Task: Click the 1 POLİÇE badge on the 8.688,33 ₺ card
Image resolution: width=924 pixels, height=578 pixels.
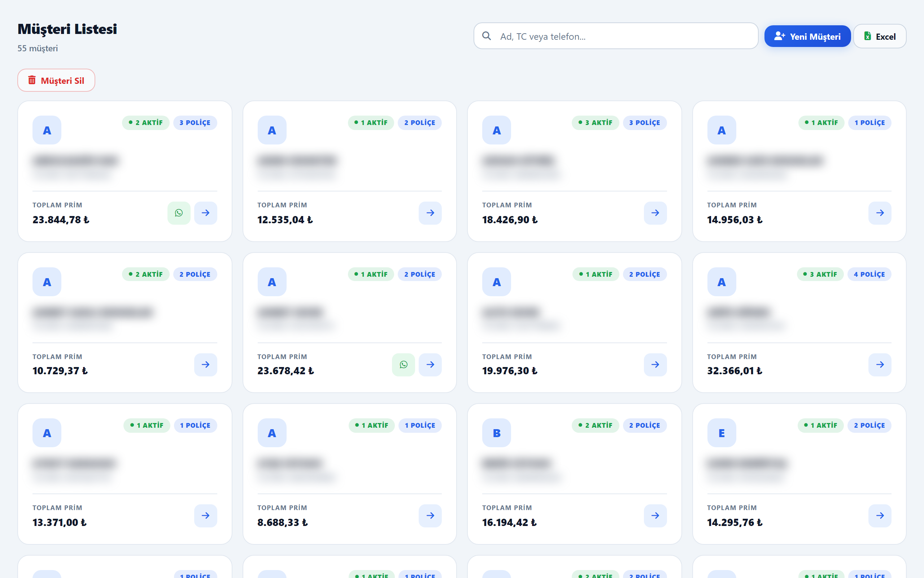Action: click(420, 426)
